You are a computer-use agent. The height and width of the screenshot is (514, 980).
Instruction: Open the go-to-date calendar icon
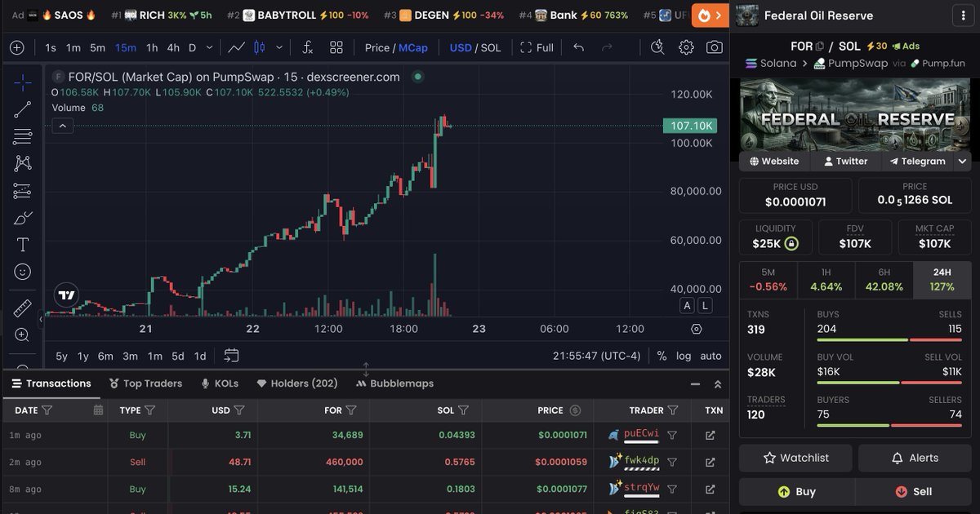tap(231, 356)
